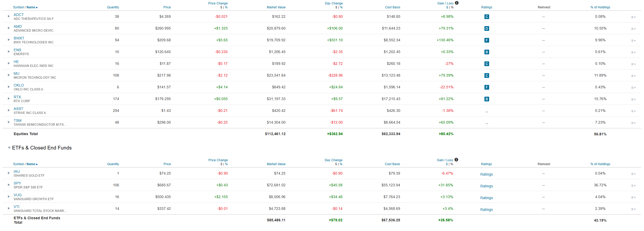
Task: Sort Equities table by % of Holdings
Action: [600, 7]
